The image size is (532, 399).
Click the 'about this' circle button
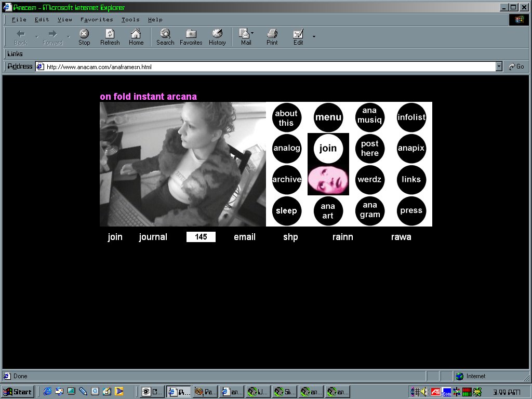pyautogui.click(x=286, y=117)
